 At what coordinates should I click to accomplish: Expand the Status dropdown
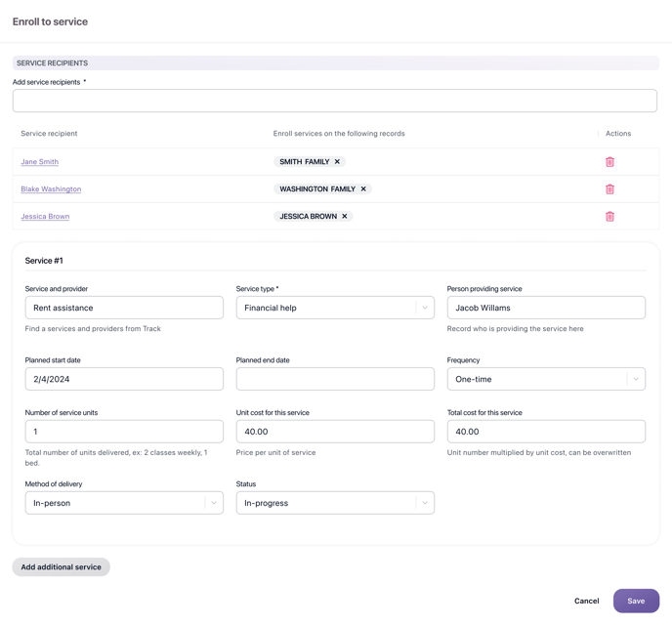[424, 503]
